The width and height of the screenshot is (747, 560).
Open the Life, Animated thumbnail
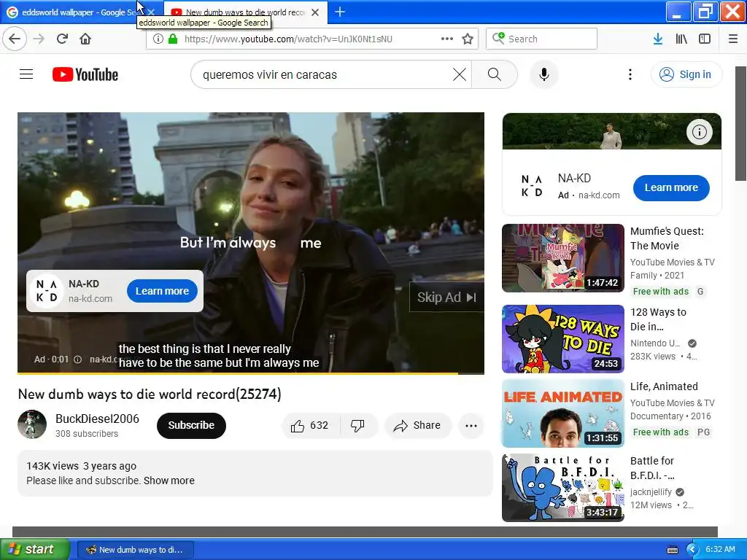pyautogui.click(x=562, y=413)
